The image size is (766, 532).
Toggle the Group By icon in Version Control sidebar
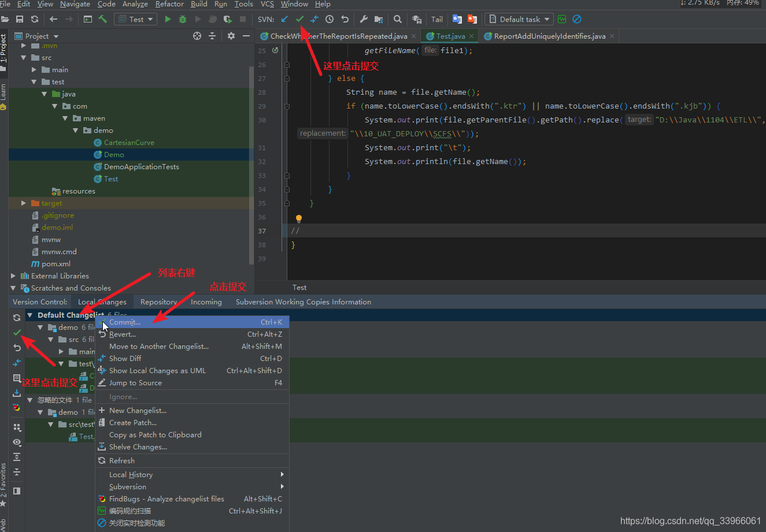pyautogui.click(x=17, y=427)
